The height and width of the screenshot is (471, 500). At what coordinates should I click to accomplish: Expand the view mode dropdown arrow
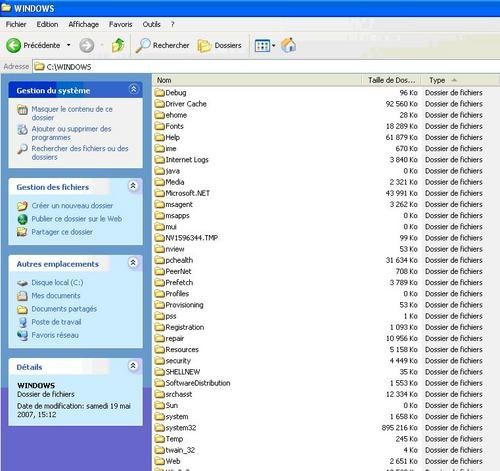pyautogui.click(x=274, y=45)
